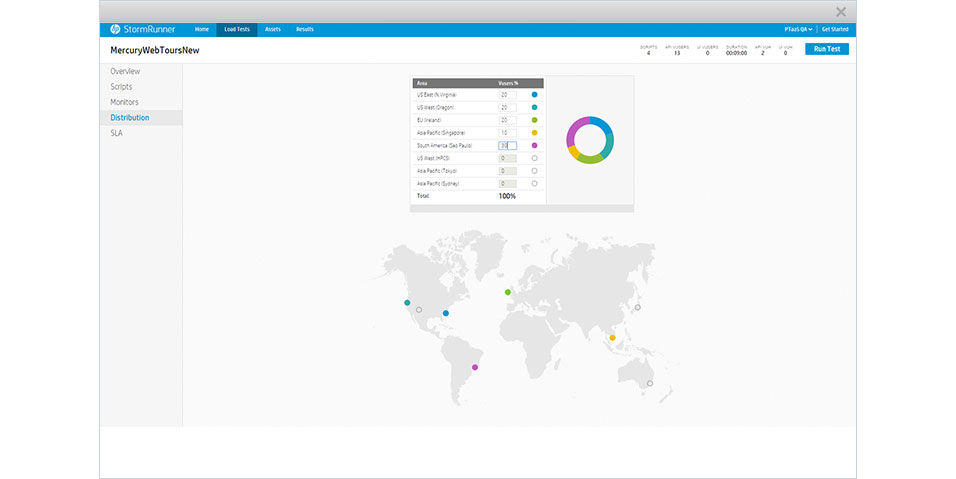The image size is (956, 479).
Task: Click the purple Sao Paulo map marker
Action: pos(475,367)
